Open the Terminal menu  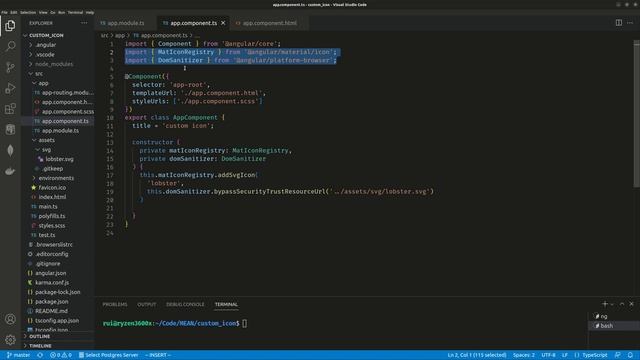(x=75, y=13)
